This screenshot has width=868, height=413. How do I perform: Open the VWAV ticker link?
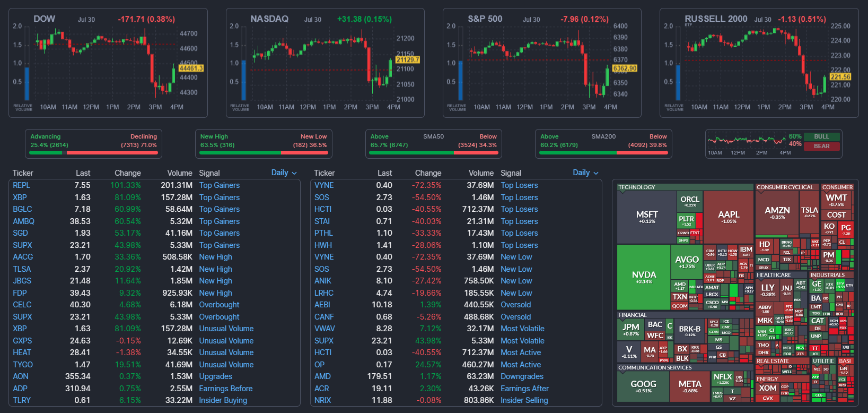(325, 329)
